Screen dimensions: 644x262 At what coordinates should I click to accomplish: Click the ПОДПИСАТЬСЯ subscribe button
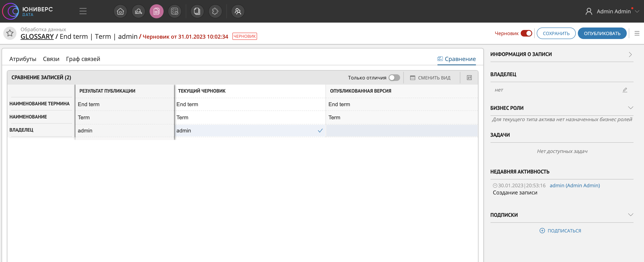tap(560, 231)
